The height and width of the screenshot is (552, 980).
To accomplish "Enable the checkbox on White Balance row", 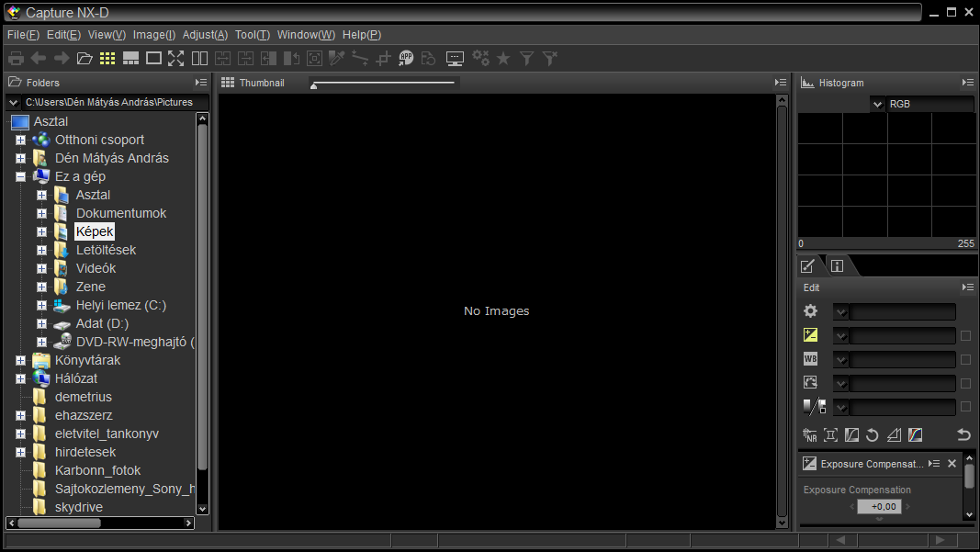I will click(x=965, y=360).
